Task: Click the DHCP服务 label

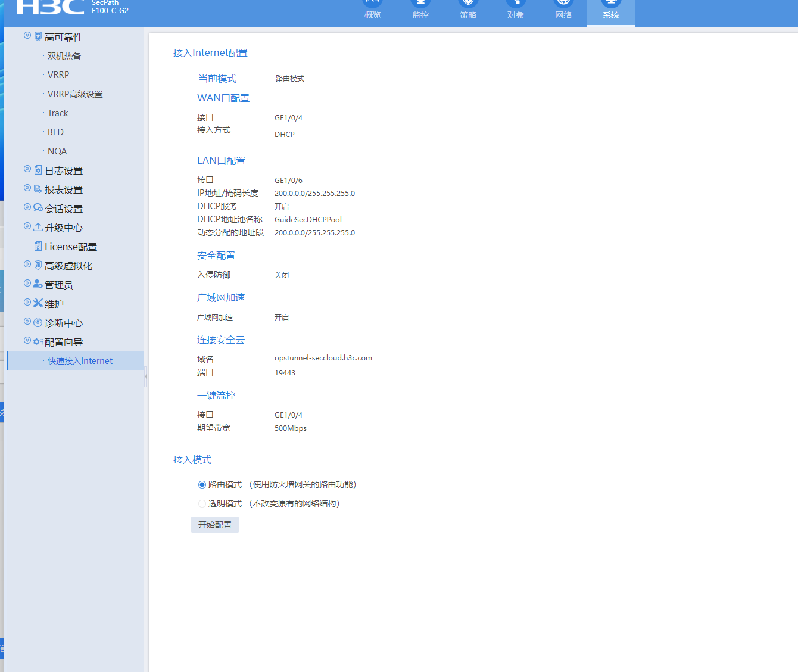Action: click(217, 206)
